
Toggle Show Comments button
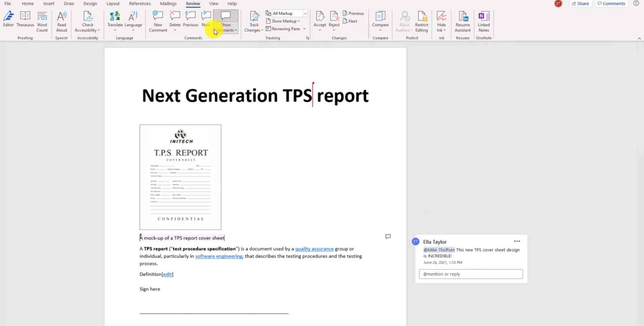point(226,21)
